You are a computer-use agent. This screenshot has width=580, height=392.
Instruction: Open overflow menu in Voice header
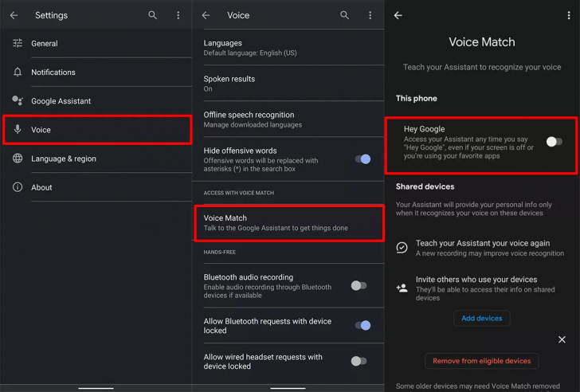tap(370, 15)
